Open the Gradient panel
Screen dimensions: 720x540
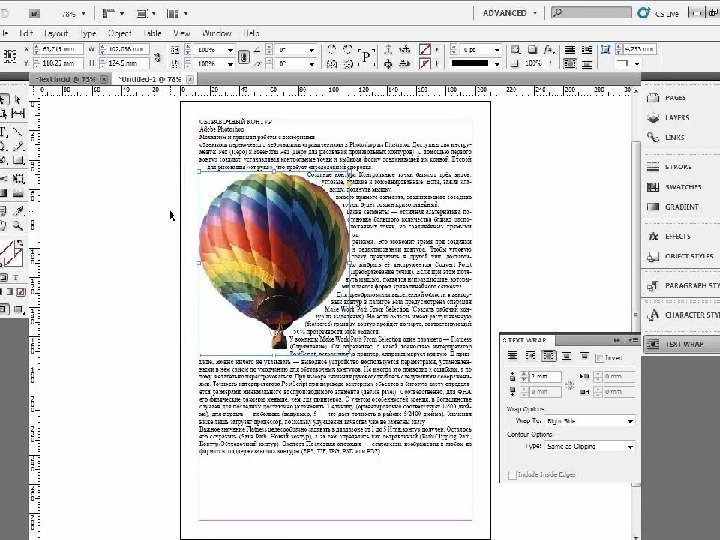tap(681, 207)
